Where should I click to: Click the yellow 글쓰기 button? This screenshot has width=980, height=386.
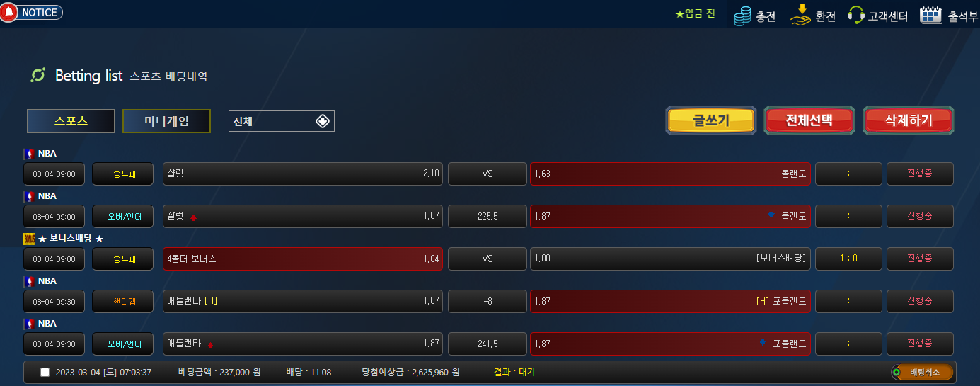tap(711, 120)
